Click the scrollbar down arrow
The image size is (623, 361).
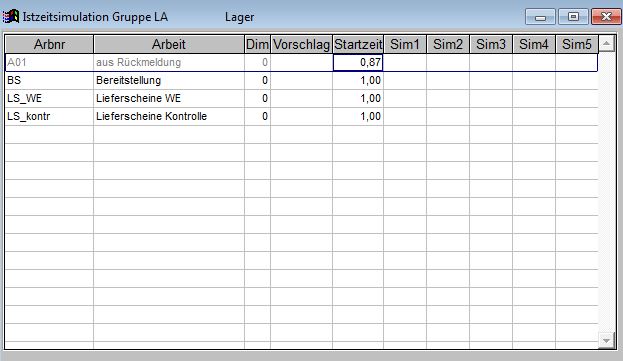point(606,340)
